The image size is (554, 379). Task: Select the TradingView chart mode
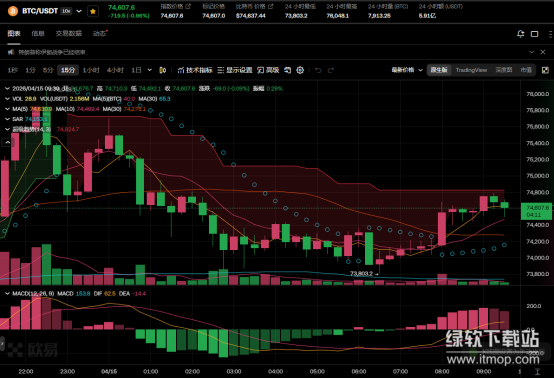coord(471,70)
